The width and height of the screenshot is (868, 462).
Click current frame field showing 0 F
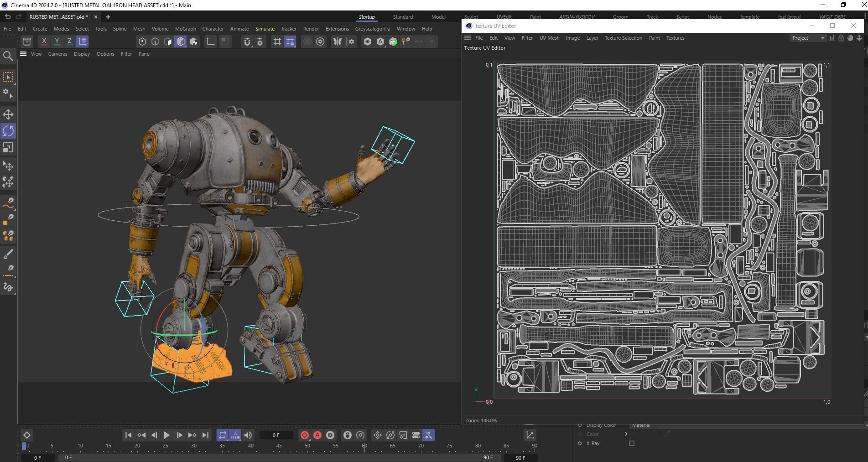point(276,435)
